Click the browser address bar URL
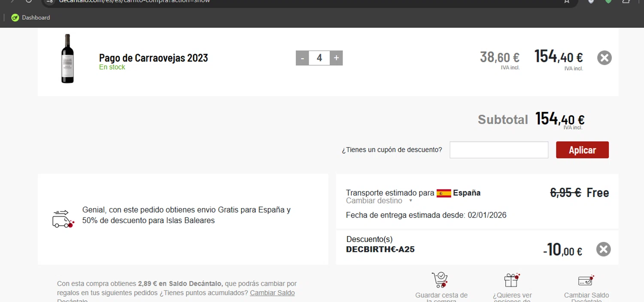This screenshot has width=644, height=302. tap(134, 1)
